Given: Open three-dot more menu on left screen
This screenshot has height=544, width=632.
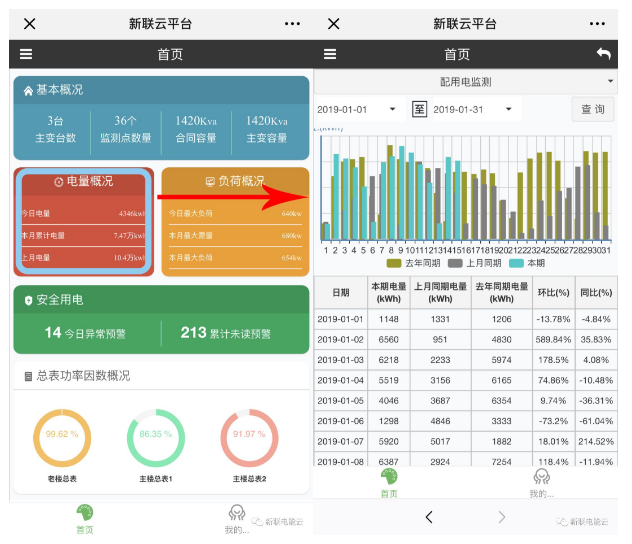Looking at the screenshot, I should (x=291, y=23).
